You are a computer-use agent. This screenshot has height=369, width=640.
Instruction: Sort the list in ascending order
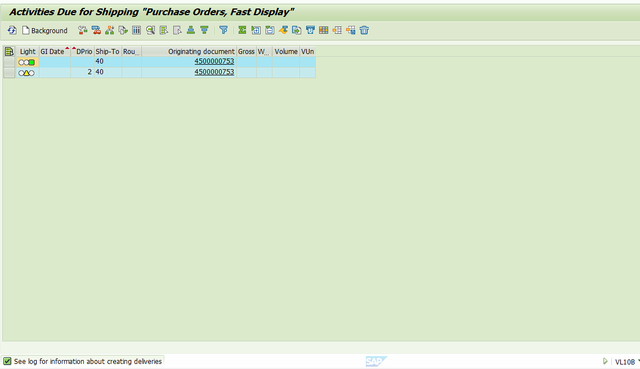[191, 30]
